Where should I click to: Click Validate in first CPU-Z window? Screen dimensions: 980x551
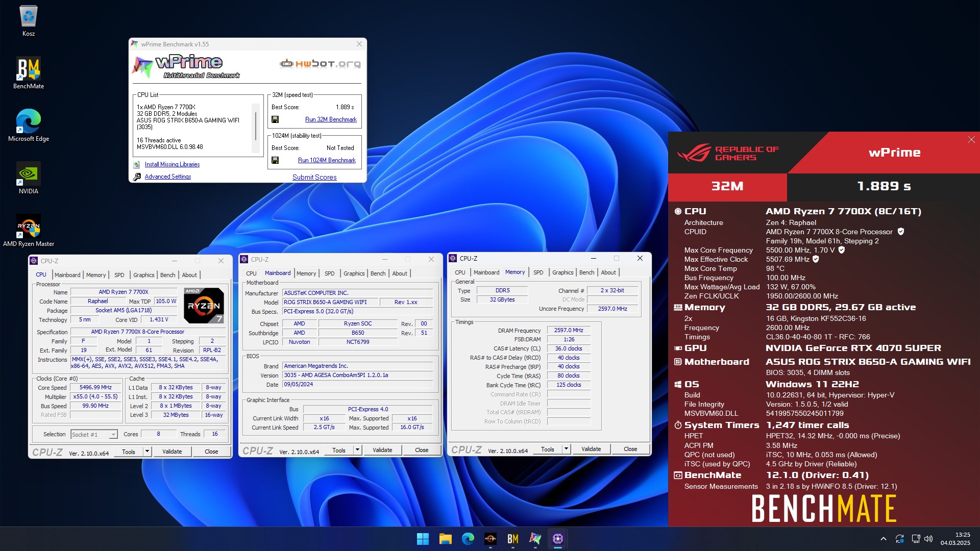(172, 452)
